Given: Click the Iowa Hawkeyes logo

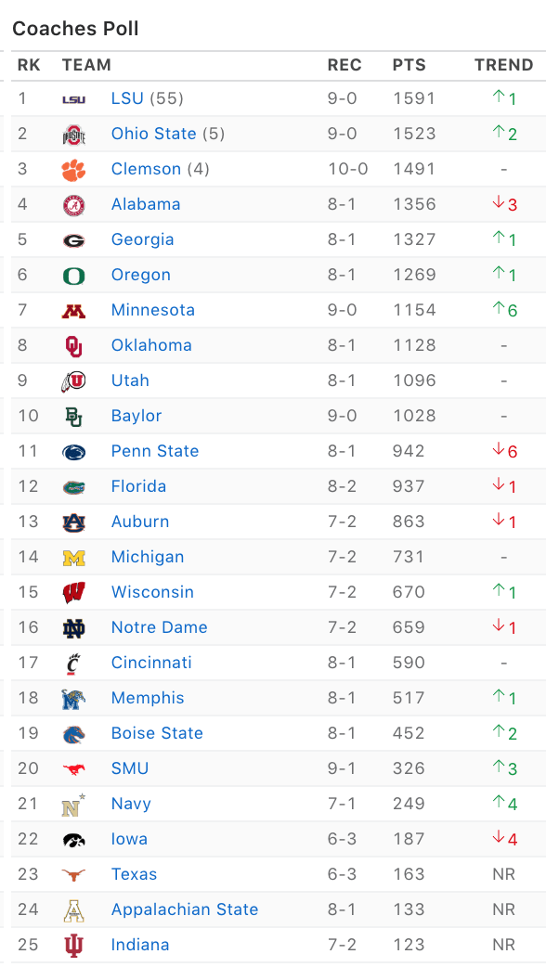Looking at the screenshot, I should point(73,840).
